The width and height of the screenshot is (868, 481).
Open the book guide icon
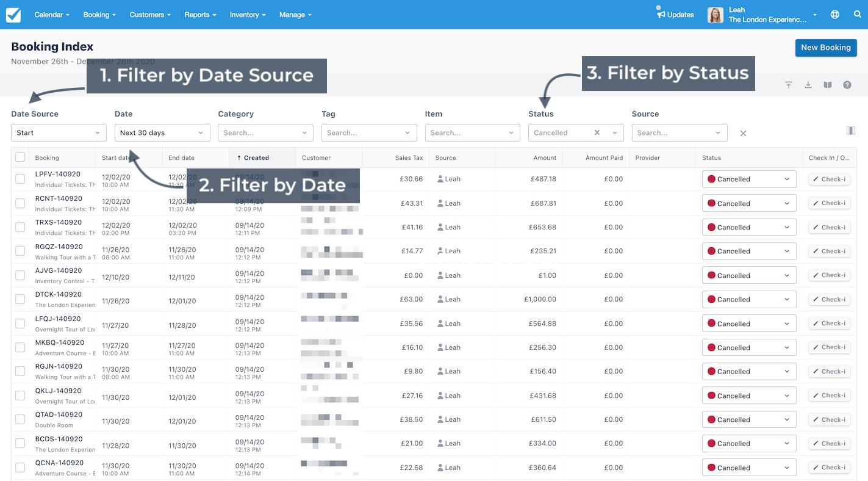(x=828, y=85)
